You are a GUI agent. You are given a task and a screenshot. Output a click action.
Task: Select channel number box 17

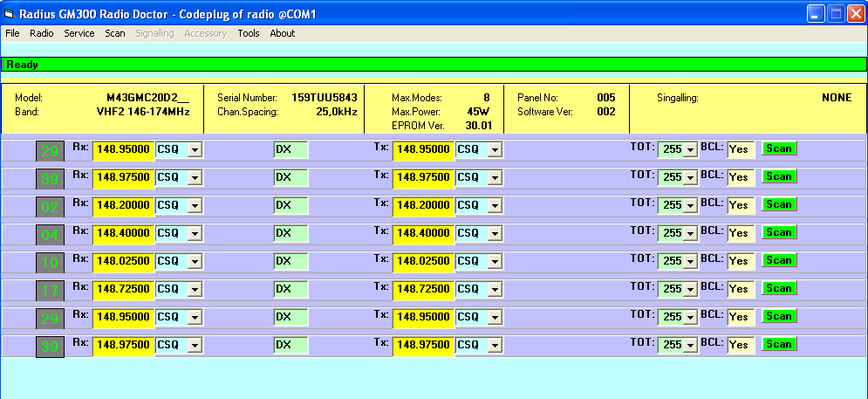tap(50, 291)
